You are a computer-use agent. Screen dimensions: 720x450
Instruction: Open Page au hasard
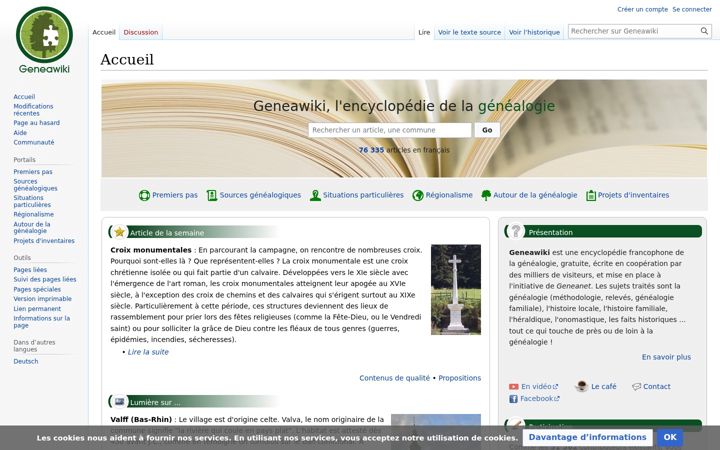click(x=36, y=123)
